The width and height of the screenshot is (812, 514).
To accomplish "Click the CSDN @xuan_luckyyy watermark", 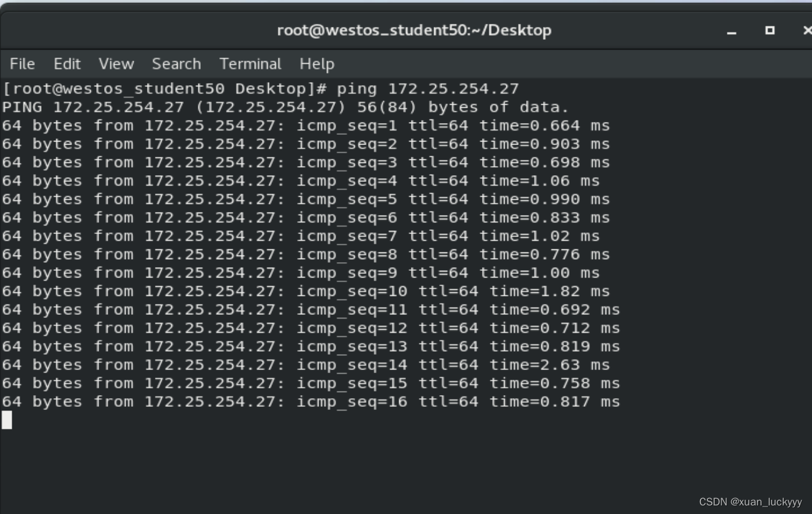I will tap(750, 502).
